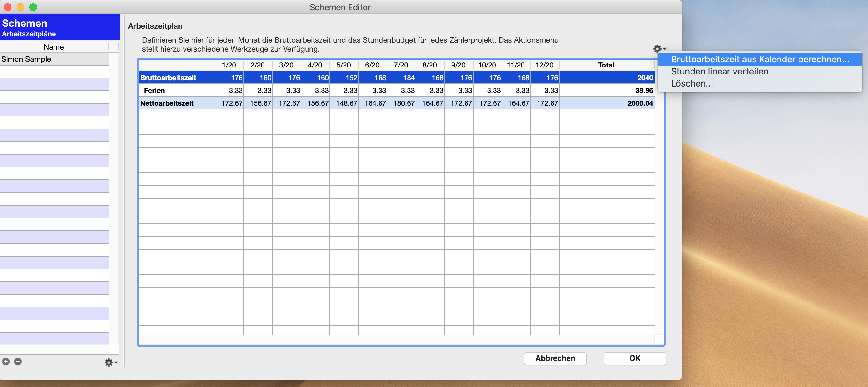Select the Ferien row label
The width and height of the screenshot is (868, 387).
[177, 90]
